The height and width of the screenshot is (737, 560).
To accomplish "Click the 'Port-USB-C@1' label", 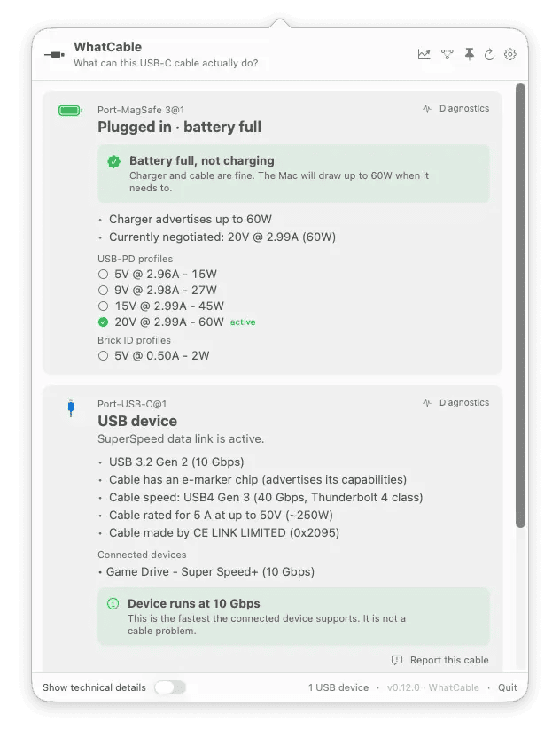I will click(x=132, y=404).
